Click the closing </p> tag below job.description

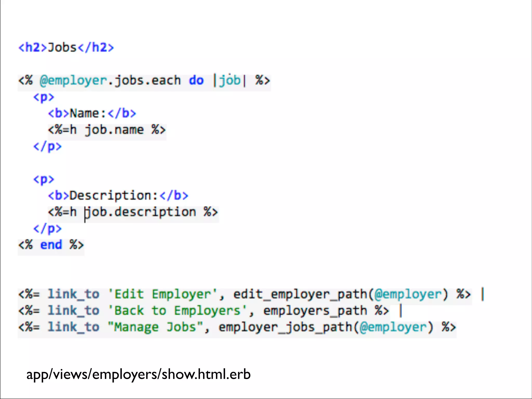tap(48, 229)
